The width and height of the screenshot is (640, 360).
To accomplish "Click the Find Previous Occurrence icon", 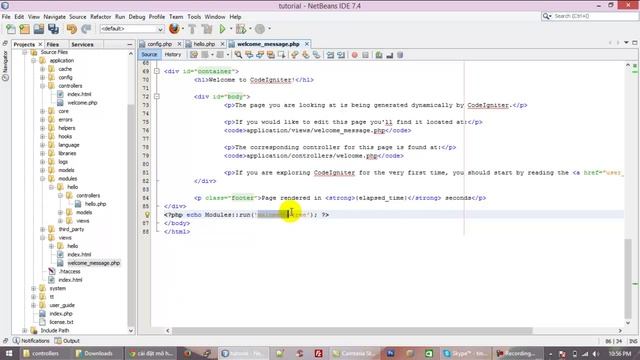I will click(x=249, y=55).
